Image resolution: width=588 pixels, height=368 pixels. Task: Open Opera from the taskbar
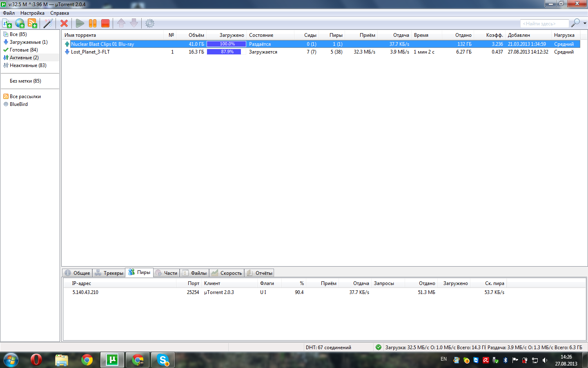(x=36, y=360)
